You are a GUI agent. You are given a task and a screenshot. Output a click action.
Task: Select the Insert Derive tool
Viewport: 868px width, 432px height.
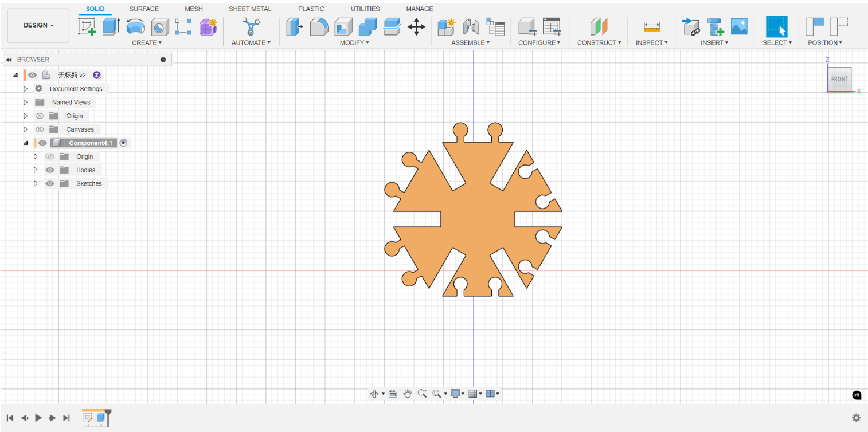click(x=691, y=26)
